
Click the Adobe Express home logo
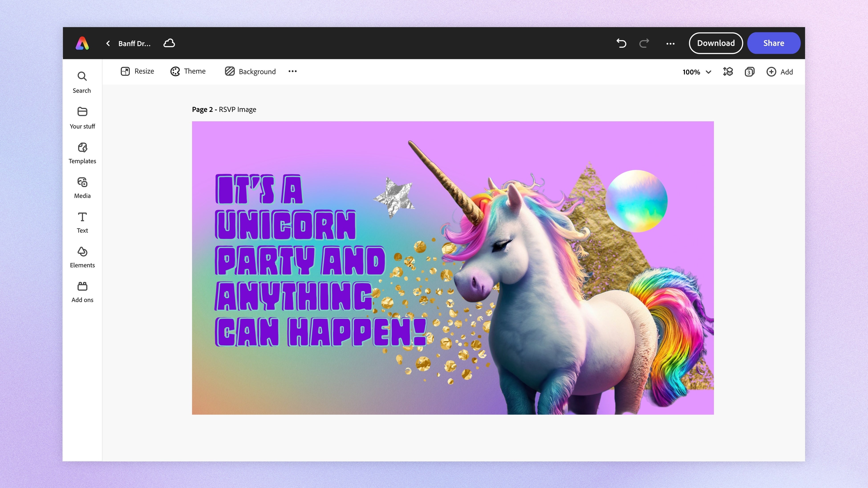82,43
